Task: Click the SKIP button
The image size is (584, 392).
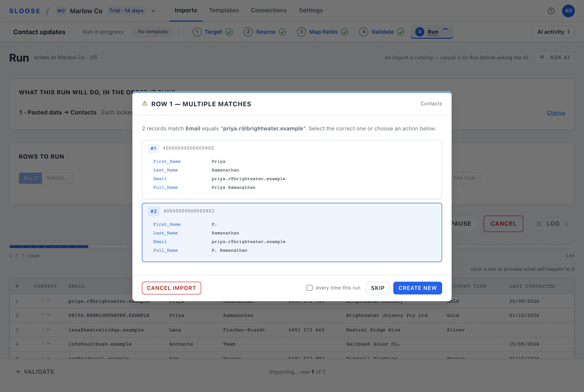Action: click(378, 288)
